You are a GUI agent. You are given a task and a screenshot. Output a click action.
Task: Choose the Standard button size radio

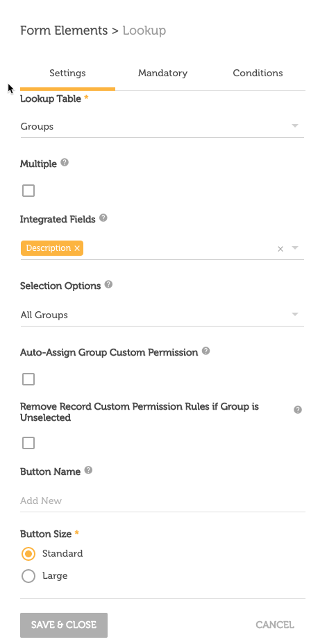pyautogui.click(x=28, y=554)
